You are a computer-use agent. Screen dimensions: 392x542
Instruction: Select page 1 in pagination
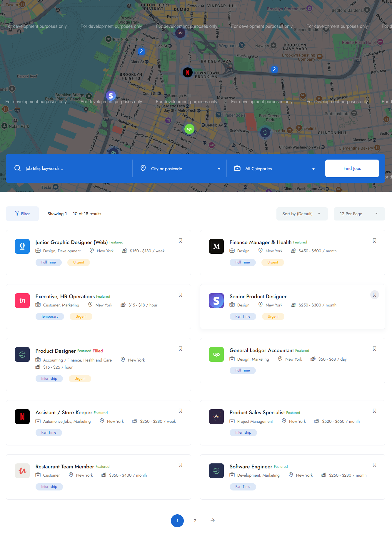(177, 521)
